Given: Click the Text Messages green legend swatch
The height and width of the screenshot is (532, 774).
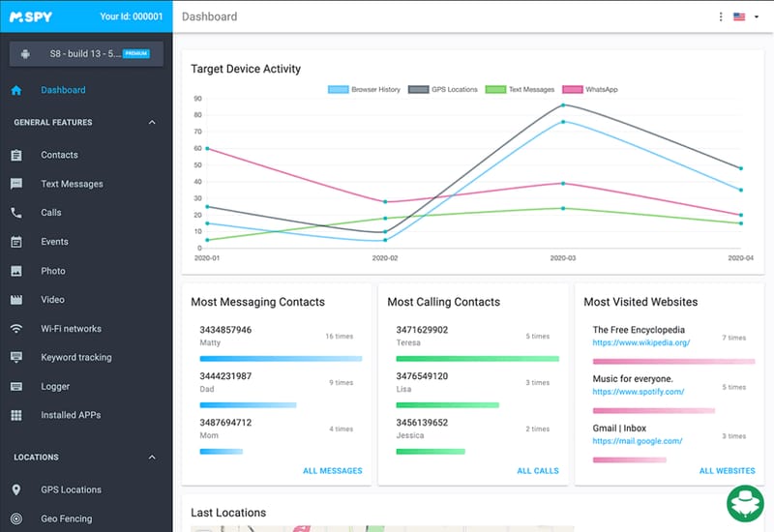Looking at the screenshot, I should pos(494,89).
